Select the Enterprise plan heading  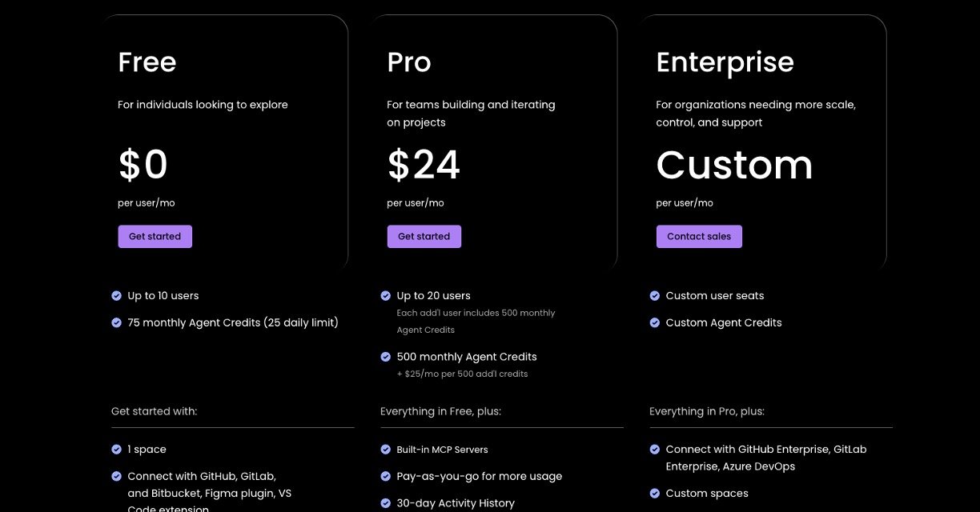click(x=725, y=62)
